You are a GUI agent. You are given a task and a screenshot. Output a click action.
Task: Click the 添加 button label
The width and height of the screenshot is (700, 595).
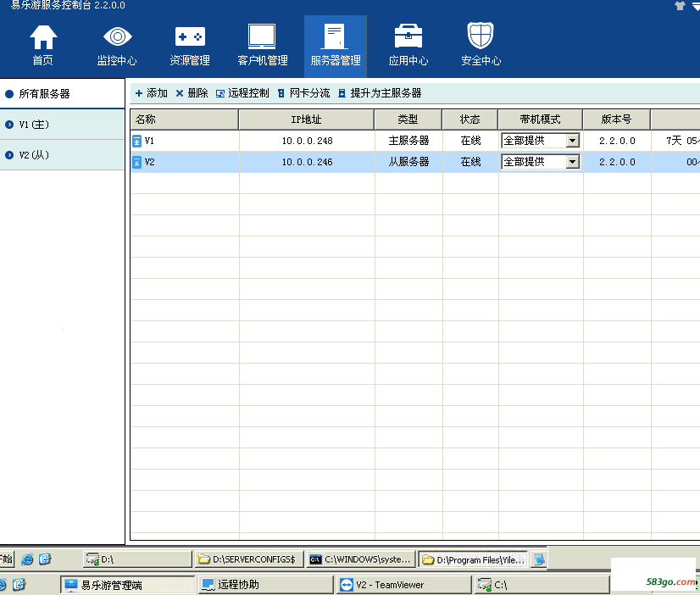157,93
